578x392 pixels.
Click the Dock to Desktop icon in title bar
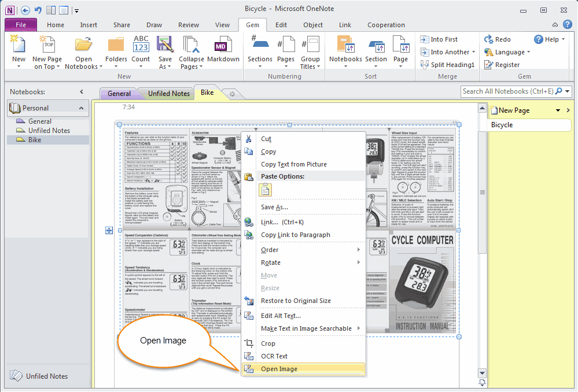[51, 10]
